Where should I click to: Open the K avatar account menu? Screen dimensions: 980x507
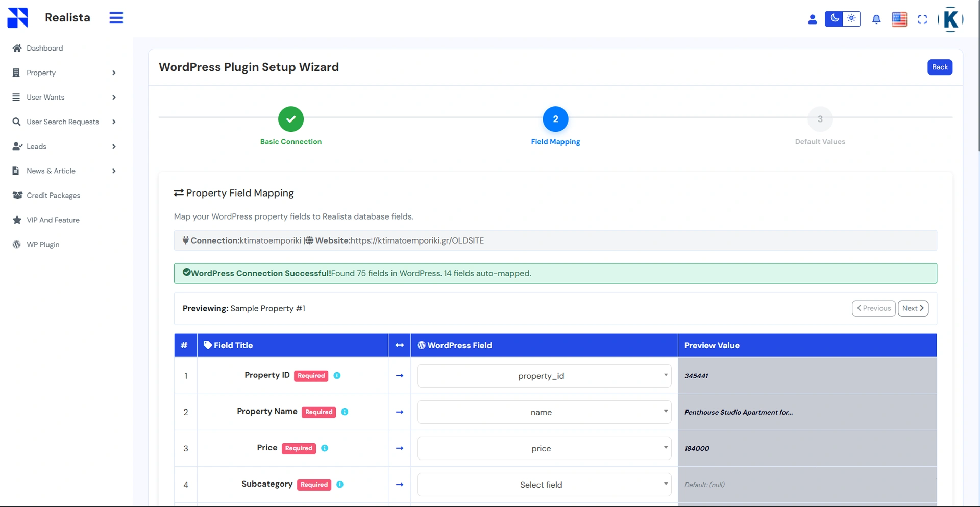[x=950, y=19]
